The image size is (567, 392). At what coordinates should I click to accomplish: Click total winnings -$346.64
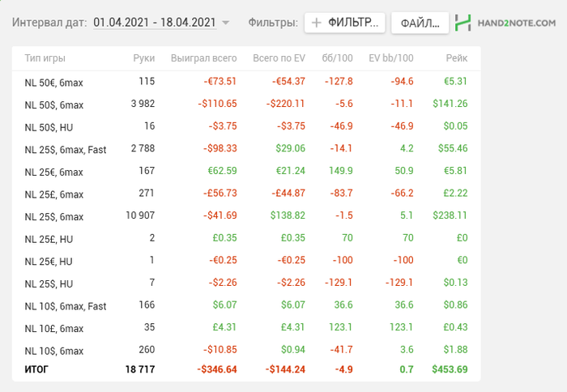click(217, 369)
